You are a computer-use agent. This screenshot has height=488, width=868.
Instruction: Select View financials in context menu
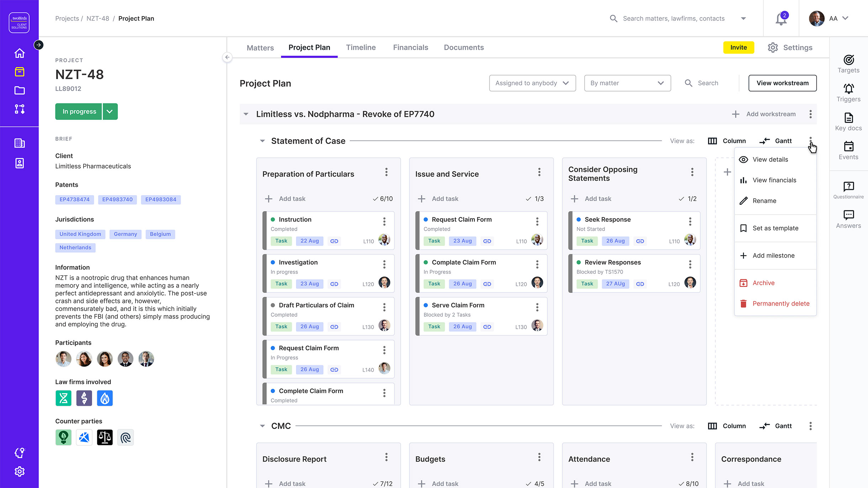tap(776, 180)
